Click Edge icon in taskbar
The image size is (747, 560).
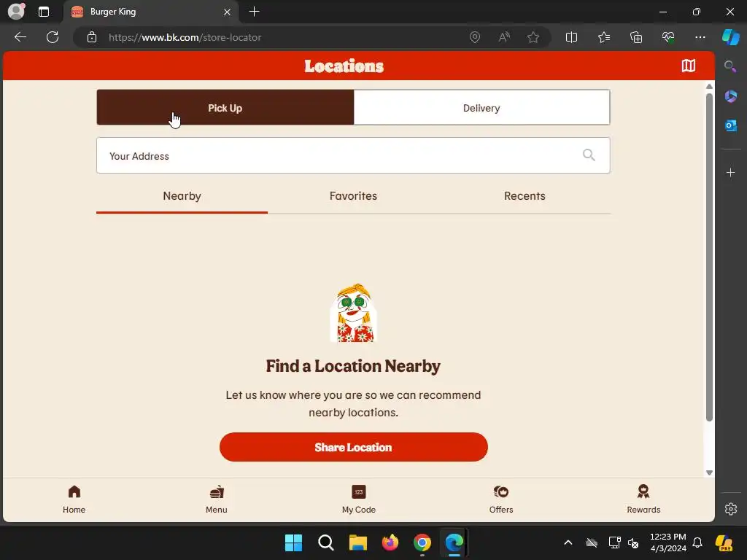click(454, 542)
